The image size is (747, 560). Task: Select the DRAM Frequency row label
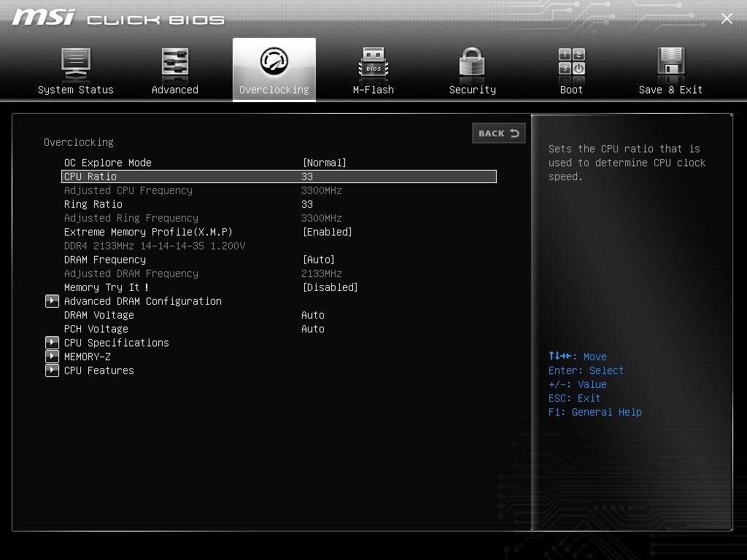(105, 260)
